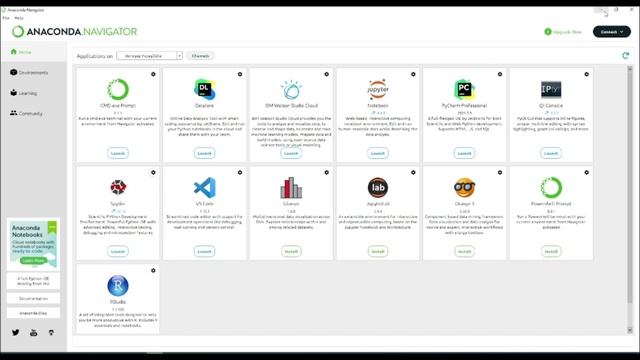Launch IBM Watson Studio Cloud

coord(291,153)
